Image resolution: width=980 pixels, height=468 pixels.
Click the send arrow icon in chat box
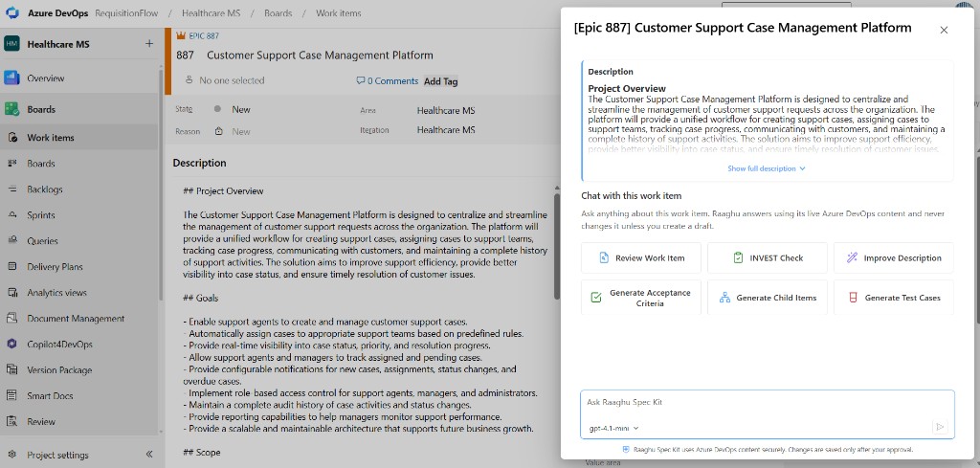pos(940,428)
